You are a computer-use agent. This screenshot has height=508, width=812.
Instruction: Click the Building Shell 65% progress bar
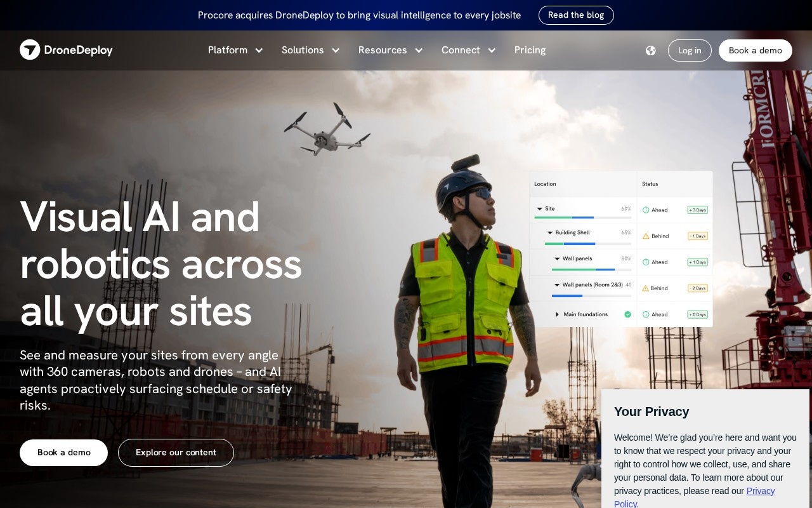588,243
